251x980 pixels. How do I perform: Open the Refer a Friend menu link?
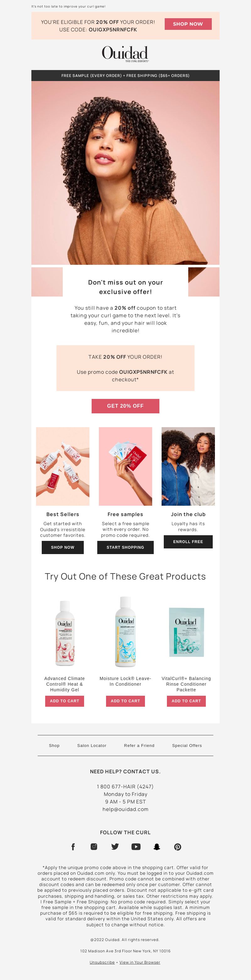pyautogui.click(x=139, y=745)
